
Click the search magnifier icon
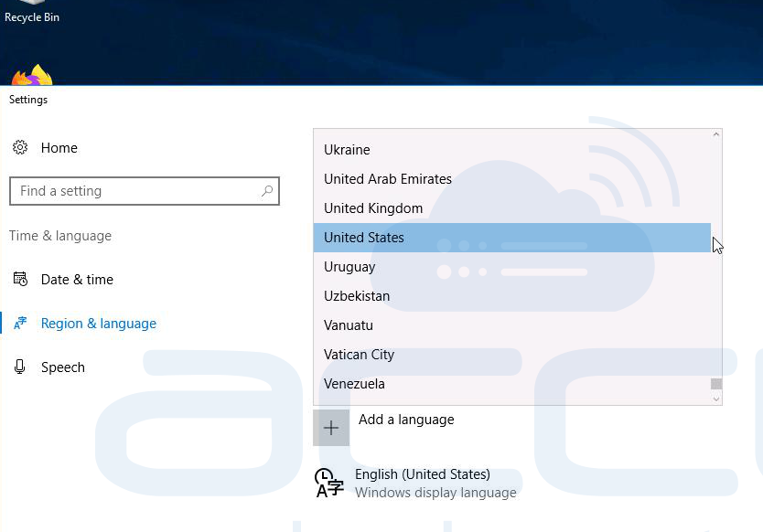click(266, 191)
